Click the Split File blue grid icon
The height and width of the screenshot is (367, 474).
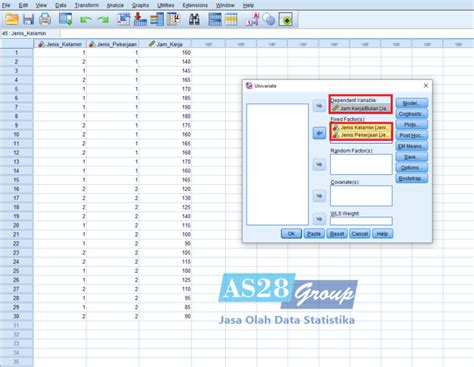(x=215, y=19)
